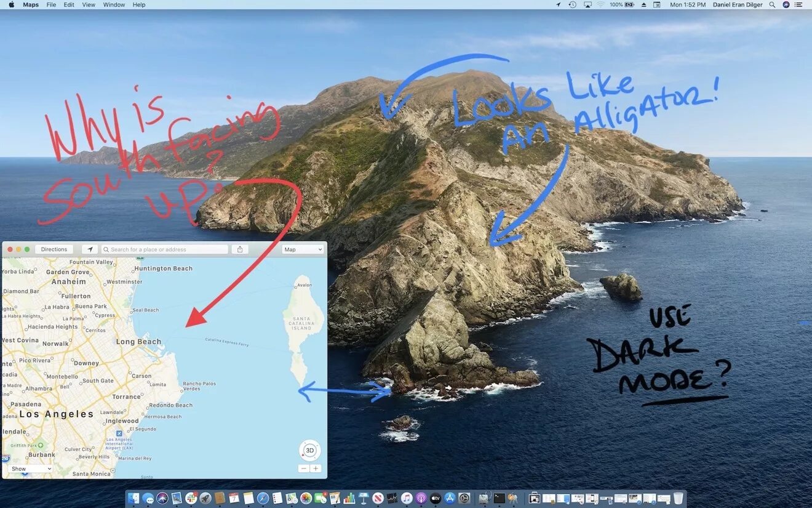Click Catalina Express Ferry route label

[x=227, y=342]
